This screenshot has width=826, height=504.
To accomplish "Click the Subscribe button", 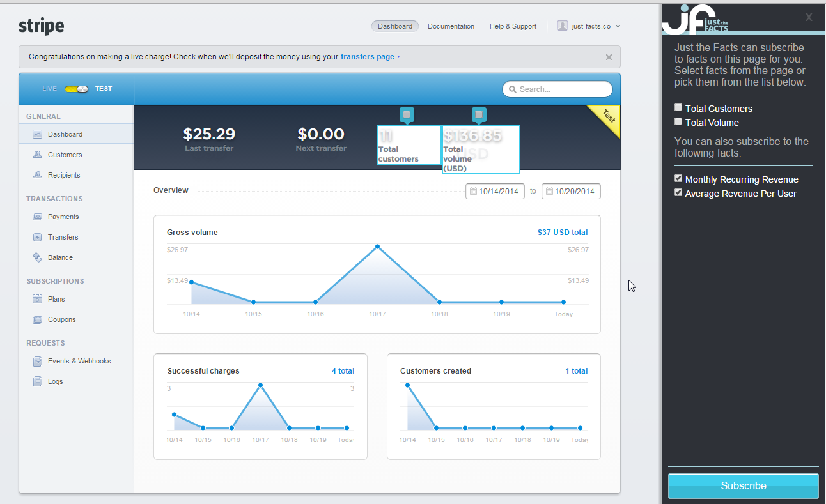I will (744, 486).
